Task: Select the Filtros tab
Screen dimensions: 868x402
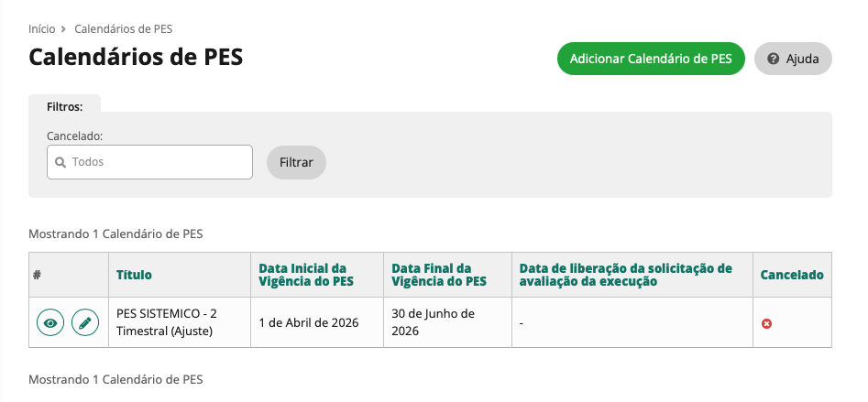Action: 64,106
